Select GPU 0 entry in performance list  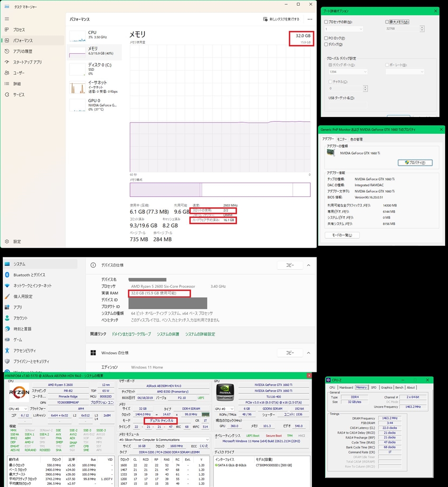[95, 105]
